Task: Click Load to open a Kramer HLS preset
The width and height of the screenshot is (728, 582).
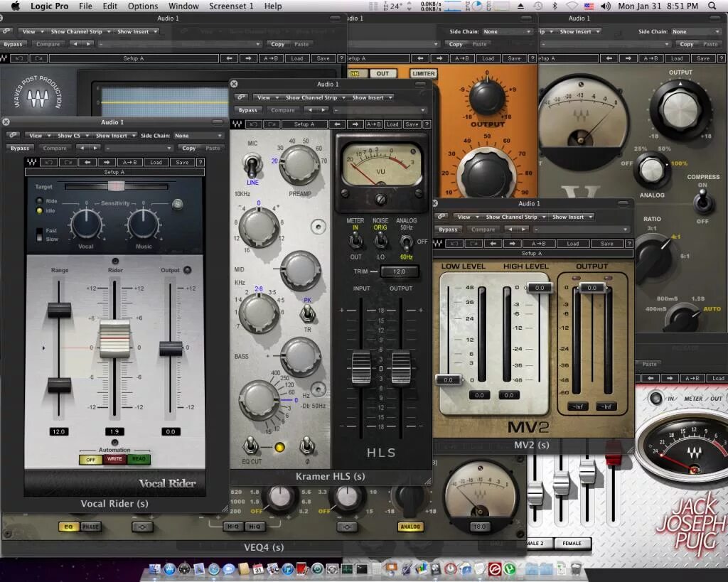Action: coord(392,124)
